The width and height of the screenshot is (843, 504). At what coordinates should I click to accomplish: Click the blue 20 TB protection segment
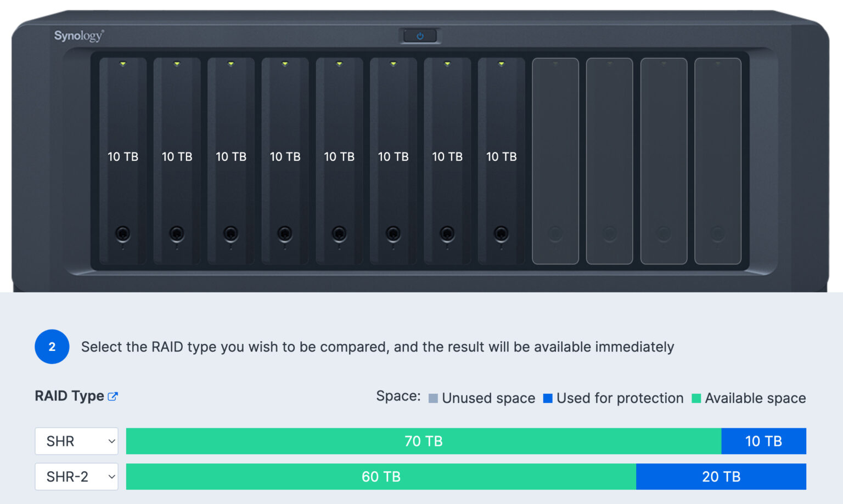[x=721, y=477]
